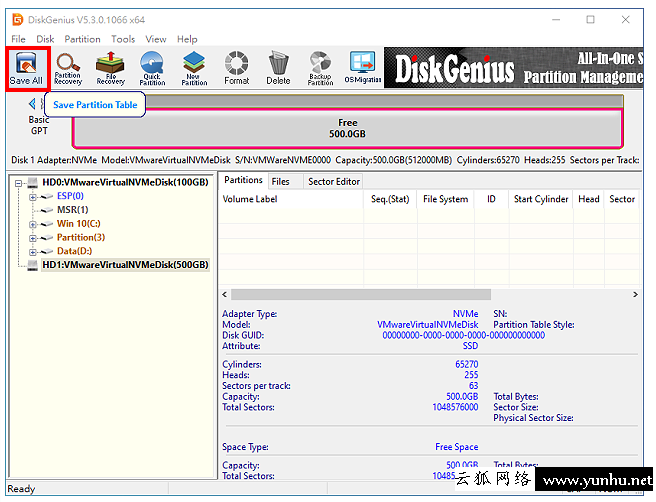Viewport: 656px width, 502px height.
Task: Collapse the HD0 disk tree node
Action: coord(18,183)
